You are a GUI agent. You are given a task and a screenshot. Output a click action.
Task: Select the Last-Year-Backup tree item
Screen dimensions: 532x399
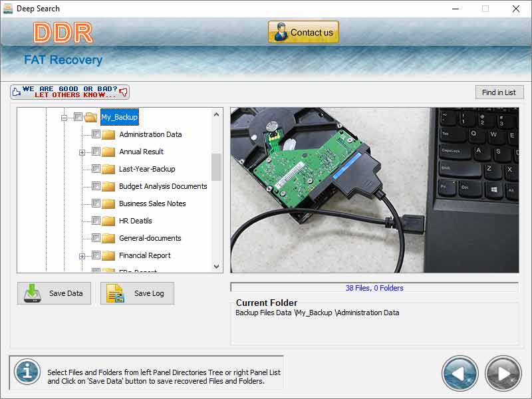click(x=147, y=169)
